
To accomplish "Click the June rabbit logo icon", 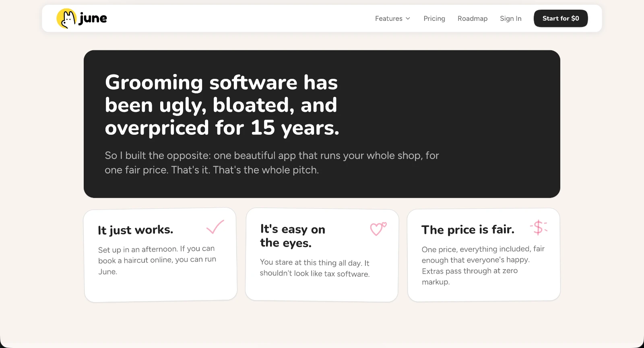I will [x=66, y=19].
